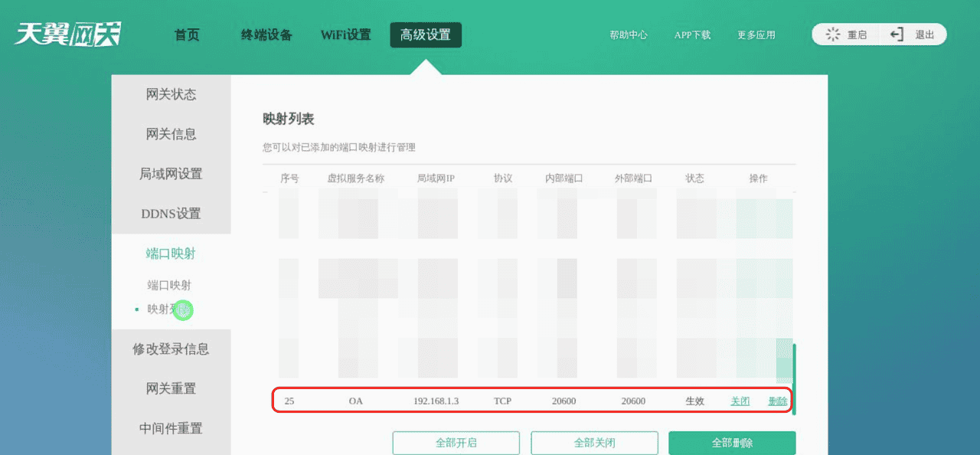Open the 帮助中心 menu
980x455 pixels.
coord(629,34)
